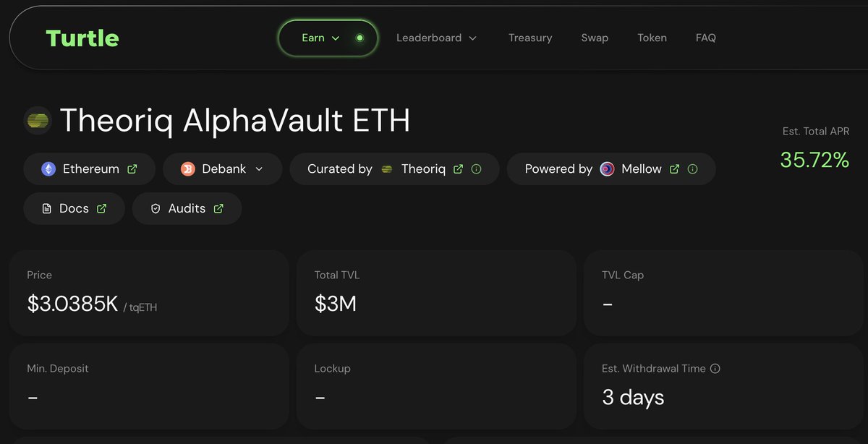The width and height of the screenshot is (868, 444).
Task: Open Ethereum external link icon
Action: pos(132,169)
